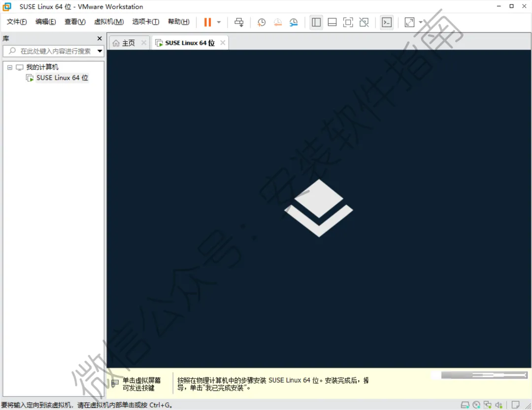Click inside the virtual machine screen
This screenshot has height=410, width=532.
tap(319, 208)
